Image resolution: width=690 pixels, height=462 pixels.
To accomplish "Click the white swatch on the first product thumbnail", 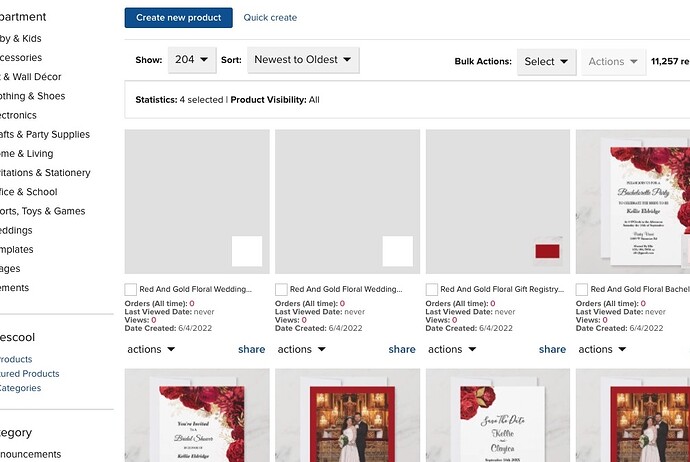I will [247, 251].
